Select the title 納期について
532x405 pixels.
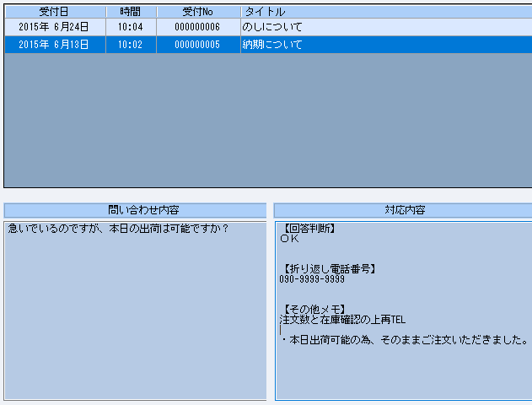[x=272, y=45]
